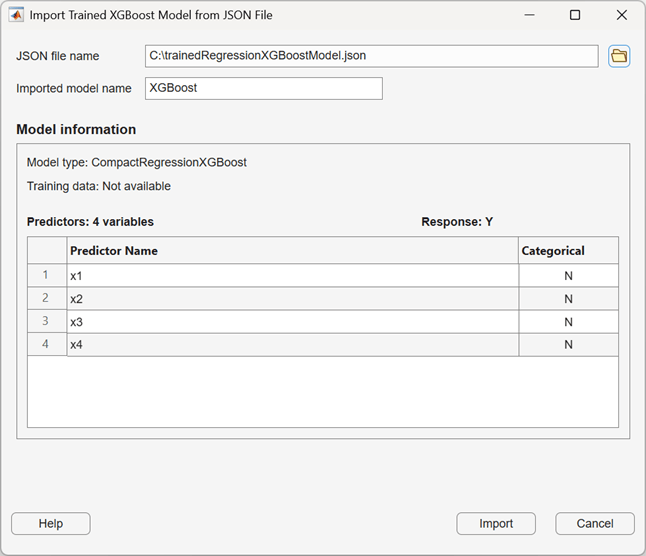Click the Cancel button
646x556 pixels.
(595, 523)
